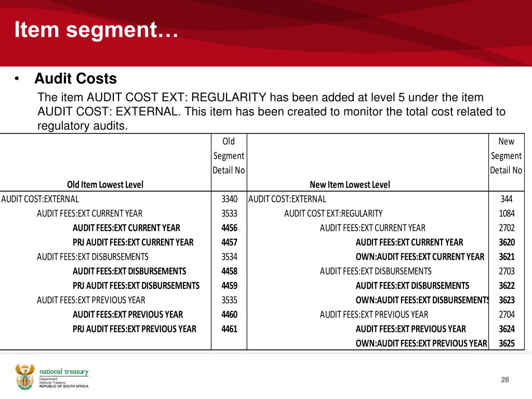Select 'OWN:AUDIT FEES:EXT PREVIOUS YEAR' item
Image resolution: width=532 pixels, height=399 pixels.
coord(421,343)
